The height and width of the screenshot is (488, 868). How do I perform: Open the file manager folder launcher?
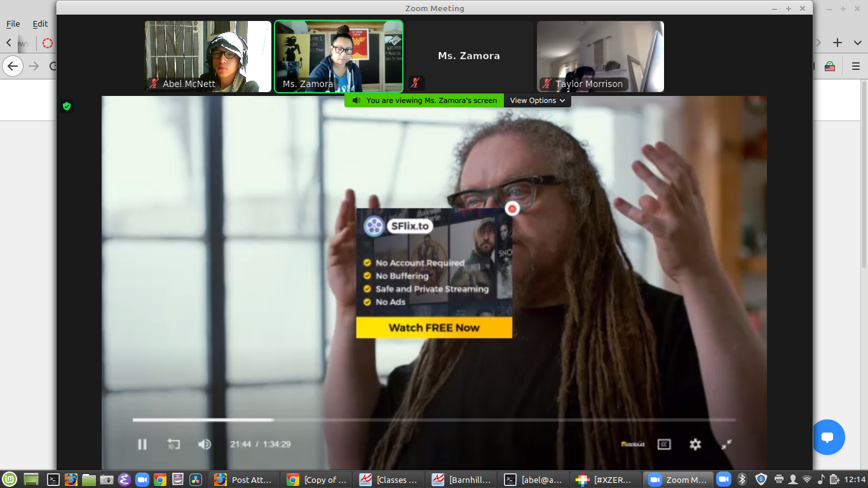tap(89, 480)
